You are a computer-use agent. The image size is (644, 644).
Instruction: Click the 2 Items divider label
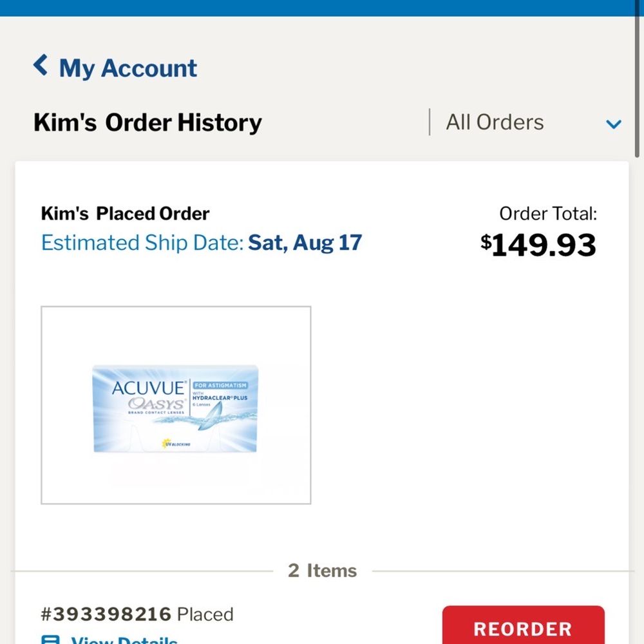[x=322, y=571]
